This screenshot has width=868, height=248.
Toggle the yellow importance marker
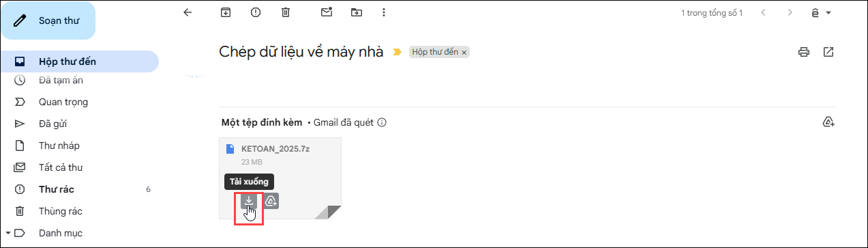tap(397, 52)
